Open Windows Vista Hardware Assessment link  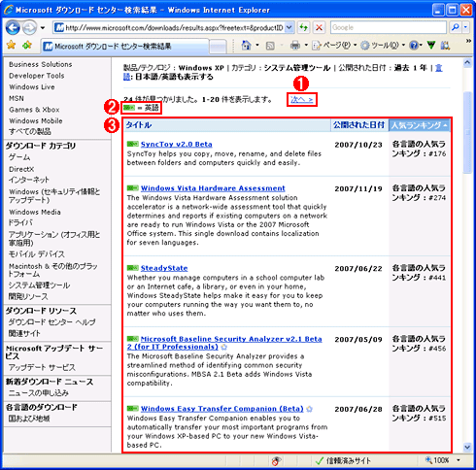(213, 188)
